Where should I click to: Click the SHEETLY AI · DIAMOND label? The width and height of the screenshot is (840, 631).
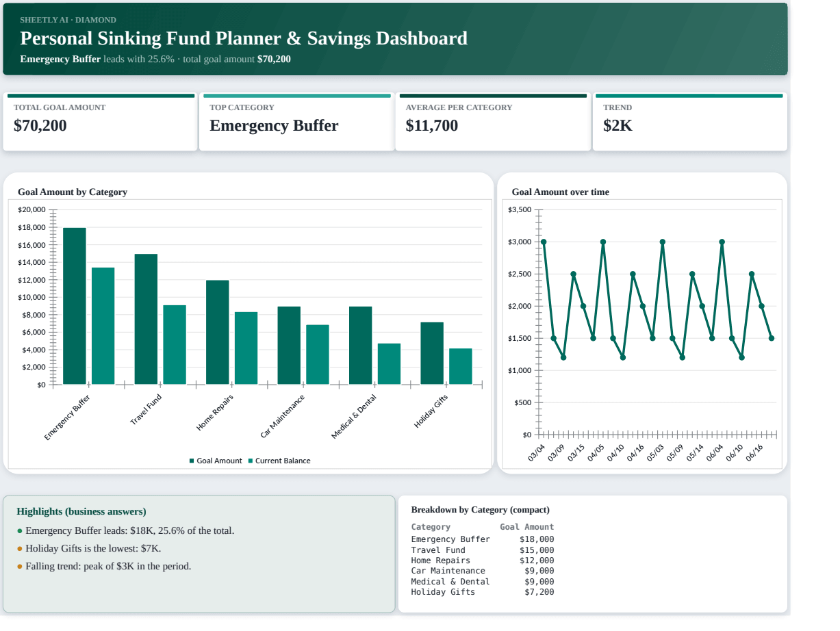point(68,20)
